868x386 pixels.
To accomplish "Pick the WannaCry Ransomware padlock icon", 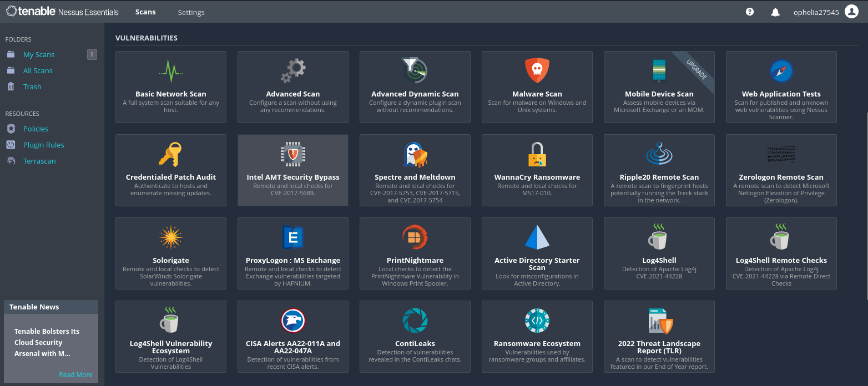I will [537, 154].
